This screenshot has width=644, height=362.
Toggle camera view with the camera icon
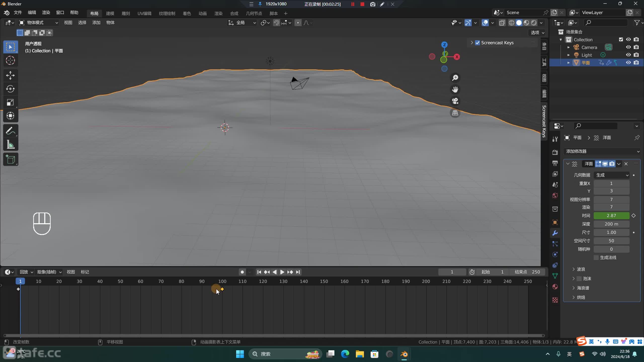coord(455,101)
